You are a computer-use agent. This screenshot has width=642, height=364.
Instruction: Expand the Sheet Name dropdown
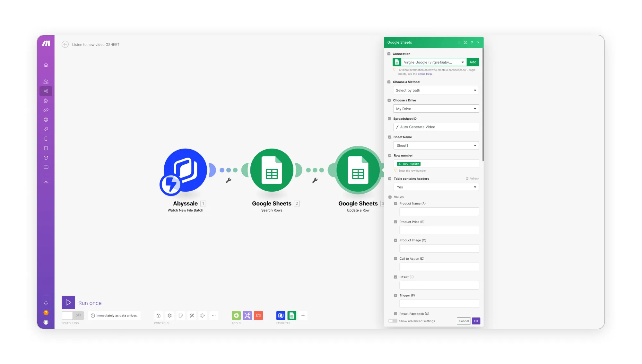(x=436, y=145)
